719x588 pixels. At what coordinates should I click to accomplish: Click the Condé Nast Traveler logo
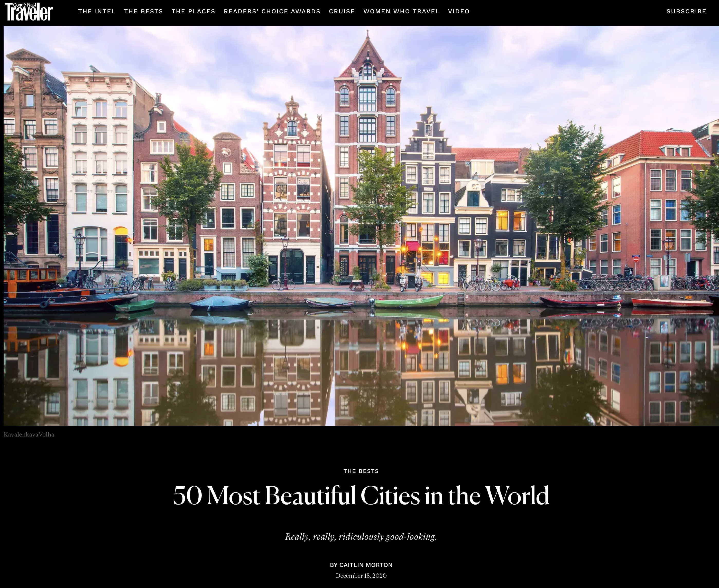click(29, 12)
